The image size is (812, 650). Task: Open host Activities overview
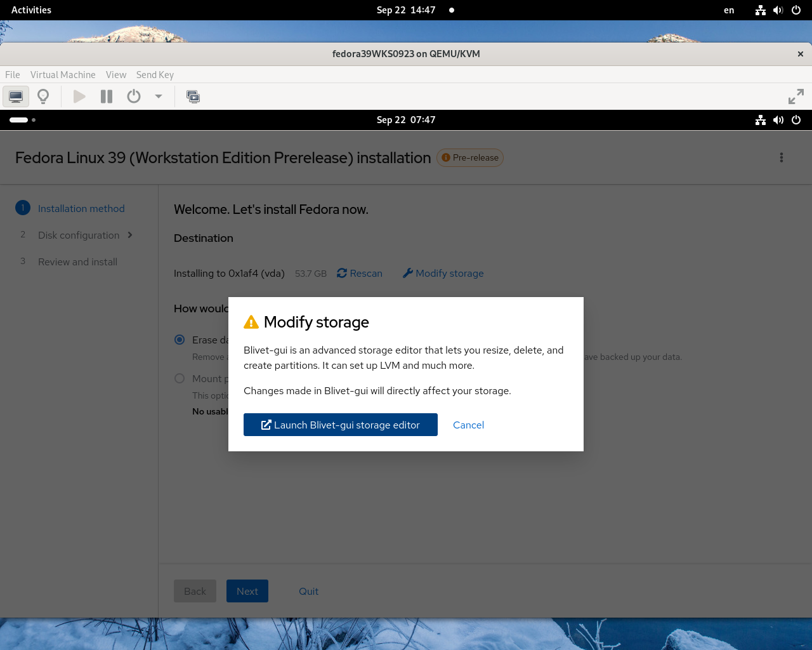[31, 10]
